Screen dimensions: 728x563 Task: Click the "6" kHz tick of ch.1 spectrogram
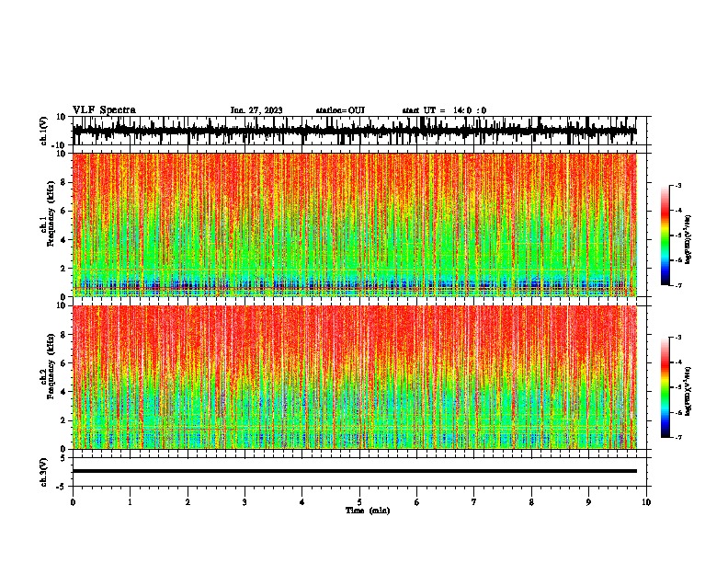point(63,211)
